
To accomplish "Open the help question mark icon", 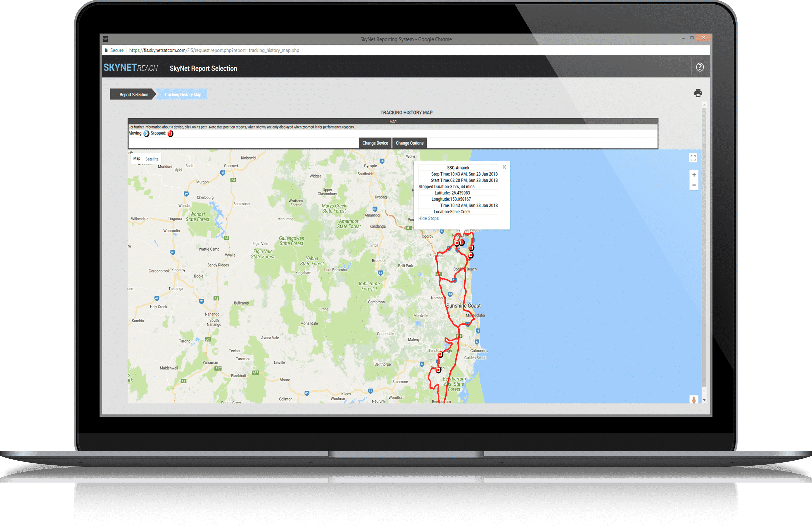I will (x=700, y=67).
